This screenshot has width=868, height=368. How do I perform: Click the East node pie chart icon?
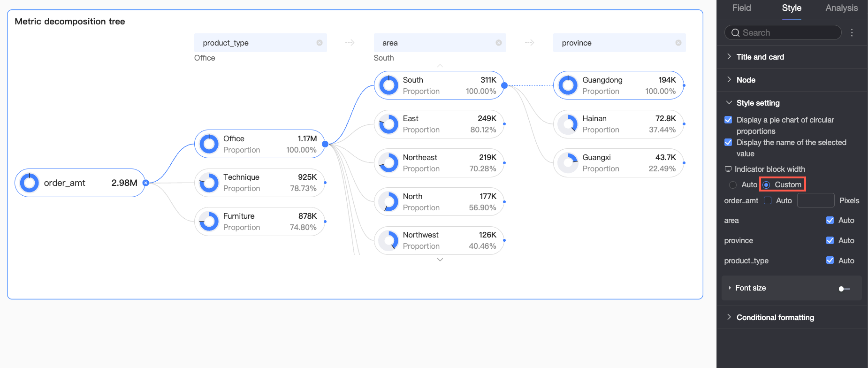click(388, 124)
